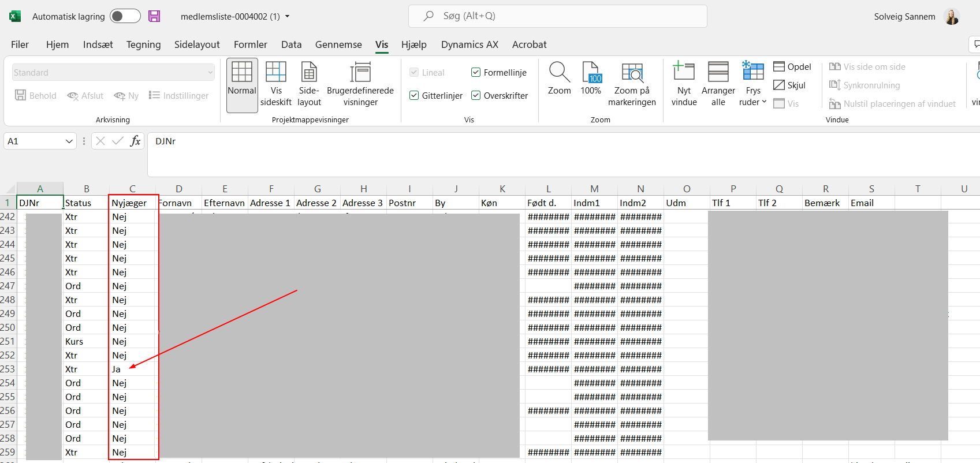Select column L header
The height and width of the screenshot is (463, 980).
pyautogui.click(x=548, y=189)
